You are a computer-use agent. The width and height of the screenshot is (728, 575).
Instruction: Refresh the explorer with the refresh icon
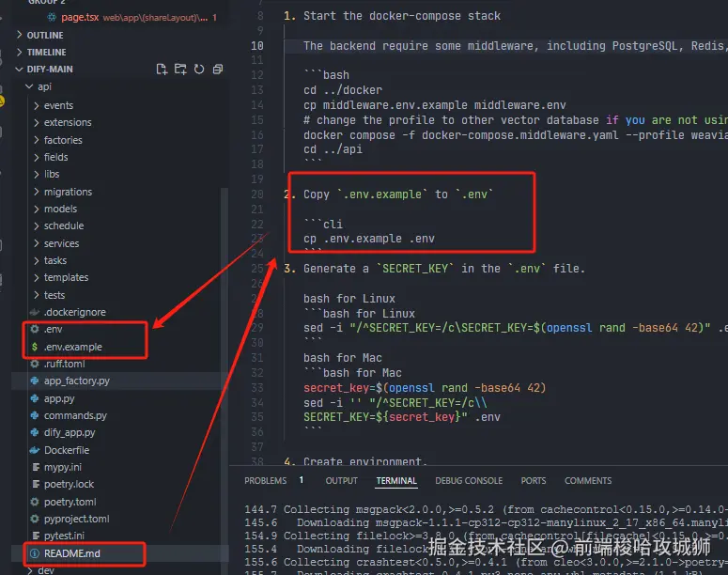pos(199,70)
